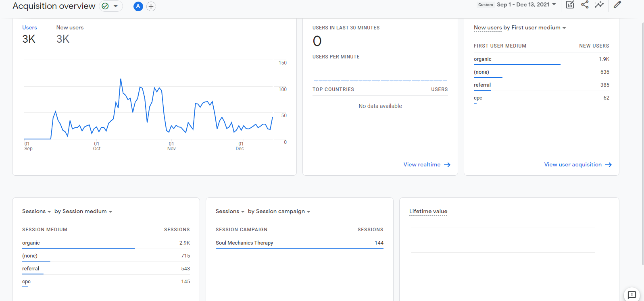Screen dimensions: 644x301
Task: Click the 144 sessions campaign value
Action: (x=379, y=243)
